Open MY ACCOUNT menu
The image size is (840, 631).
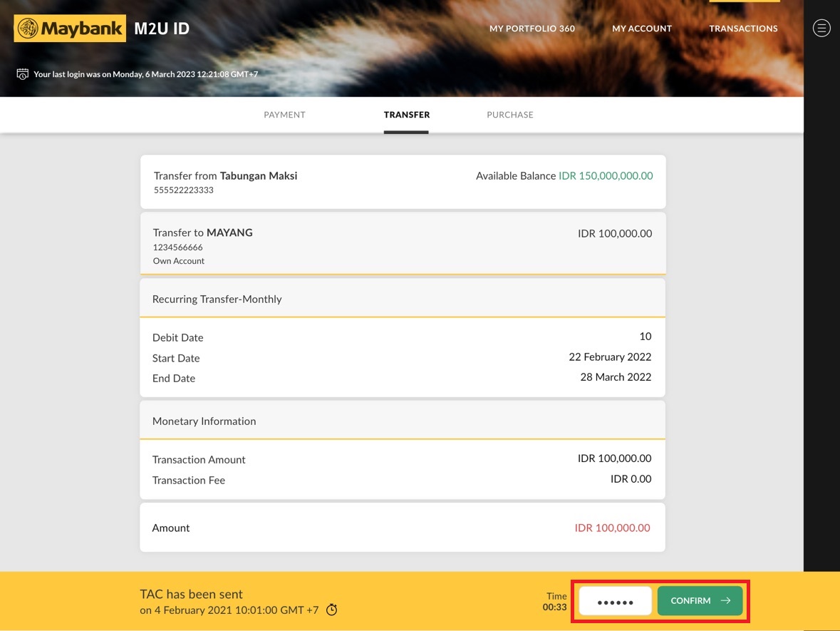[641, 29]
